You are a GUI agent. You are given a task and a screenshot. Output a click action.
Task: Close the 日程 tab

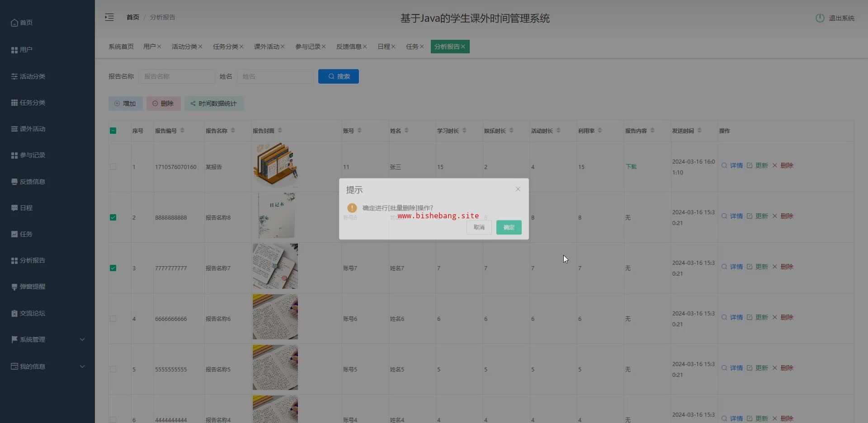(393, 47)
